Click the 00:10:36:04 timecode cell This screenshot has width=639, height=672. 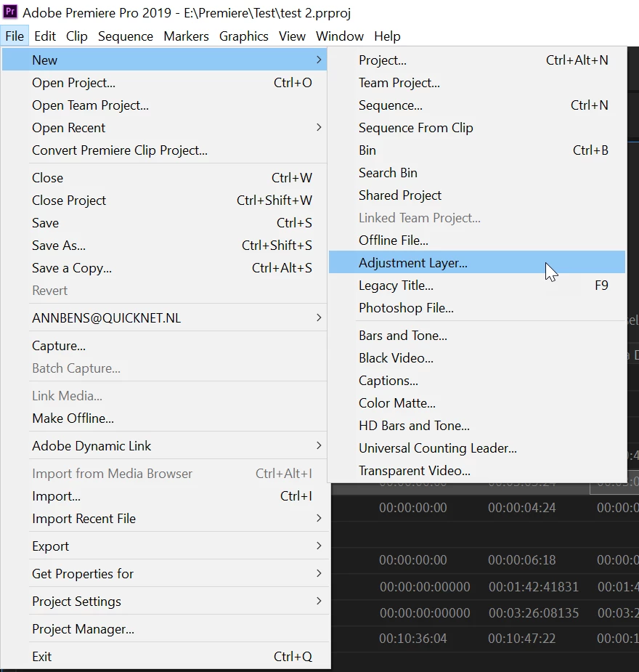(413, 639)
